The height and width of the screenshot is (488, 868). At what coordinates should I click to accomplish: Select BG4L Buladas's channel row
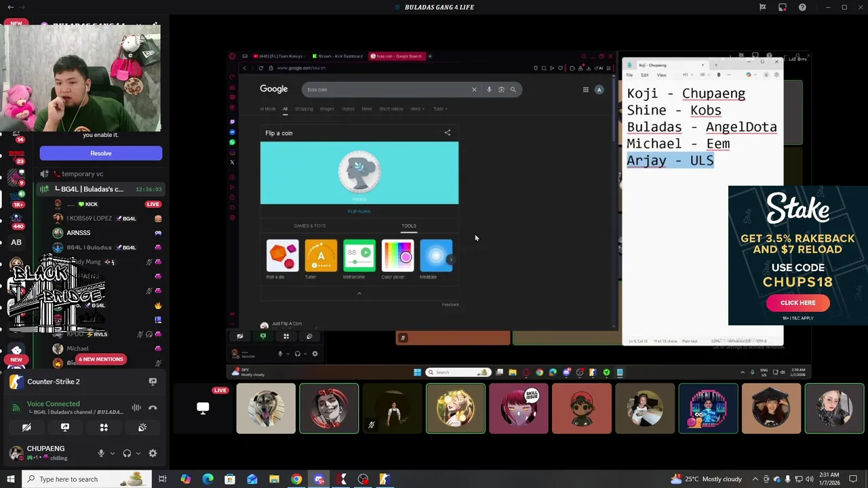click(100, 189)
